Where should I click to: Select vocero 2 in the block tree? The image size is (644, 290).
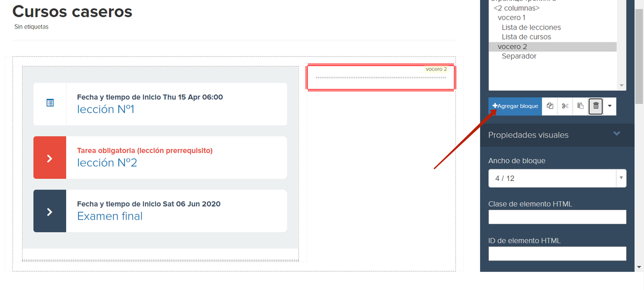pyautogui.click(x=553, y=46)
